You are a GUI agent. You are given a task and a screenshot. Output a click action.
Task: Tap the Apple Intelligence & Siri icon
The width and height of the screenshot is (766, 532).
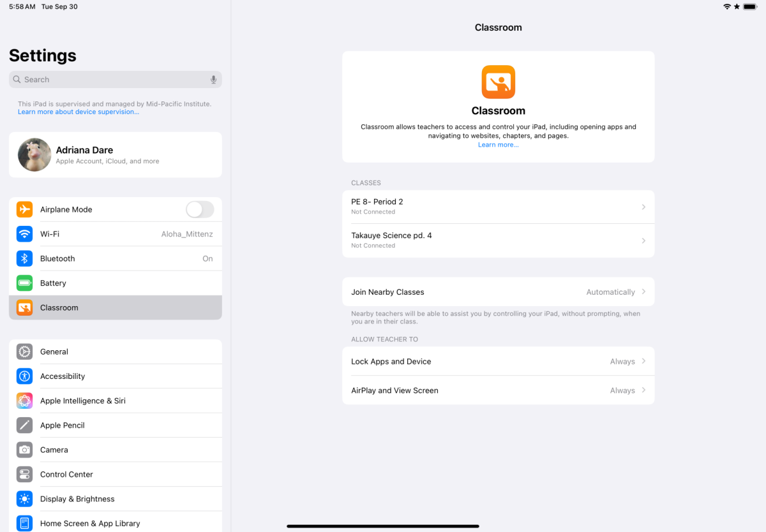click(x=24, y=401)
